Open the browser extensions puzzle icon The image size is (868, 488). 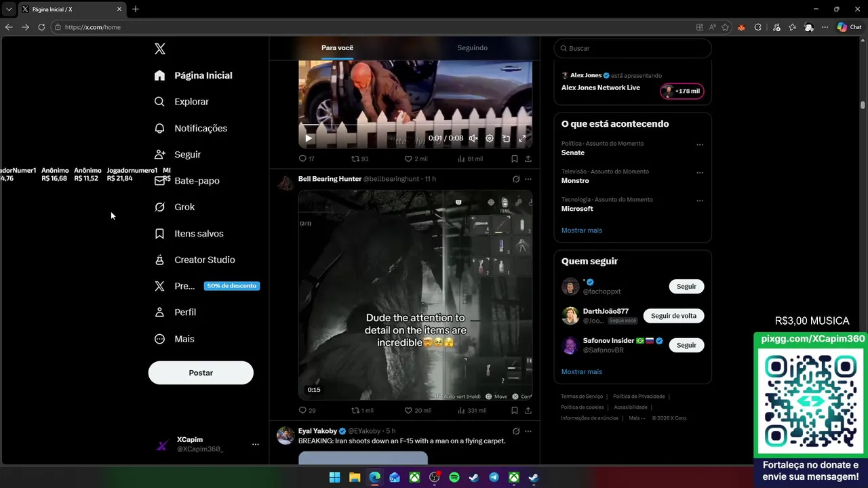pyautogui.click(x=758, y=27)
